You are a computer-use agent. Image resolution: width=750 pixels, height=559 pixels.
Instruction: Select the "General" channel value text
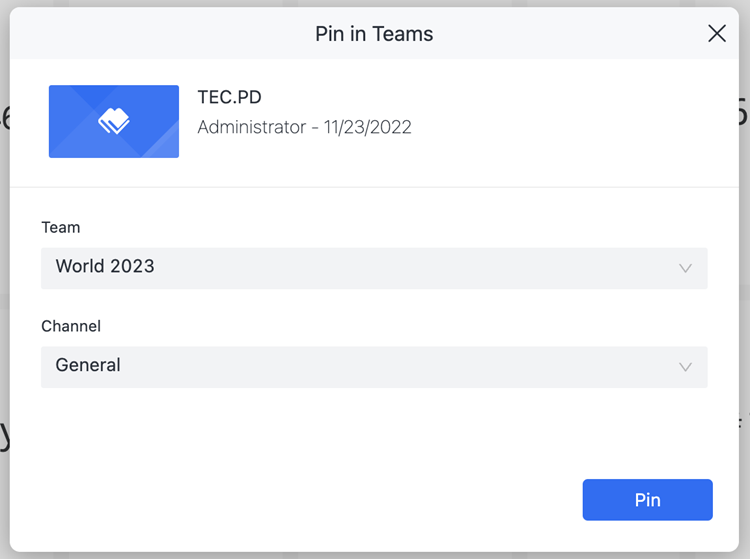[x=88, y=366]
